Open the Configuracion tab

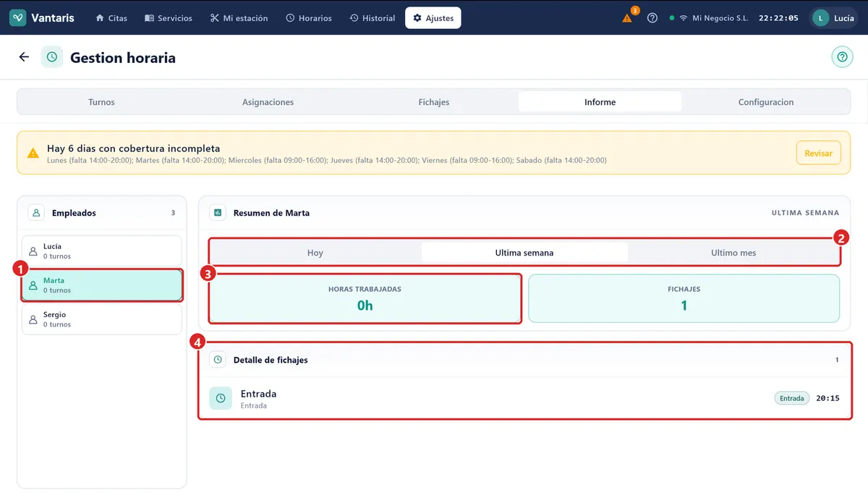point(766,102)
